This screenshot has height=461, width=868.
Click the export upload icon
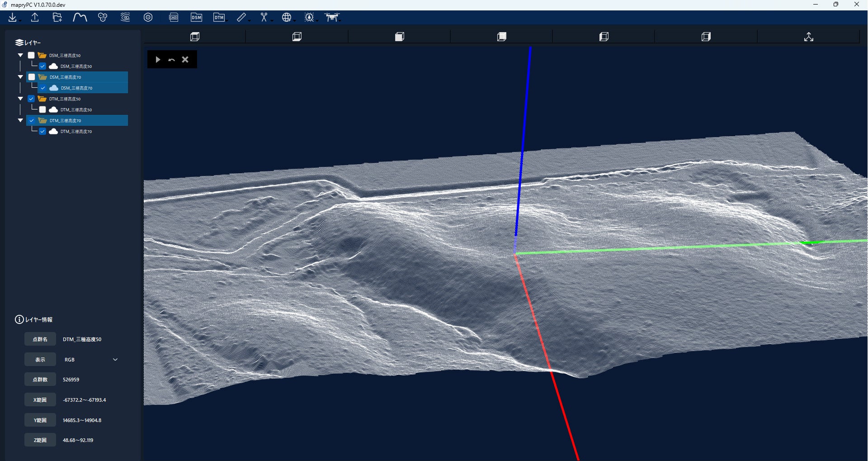[x=35, y=18]
